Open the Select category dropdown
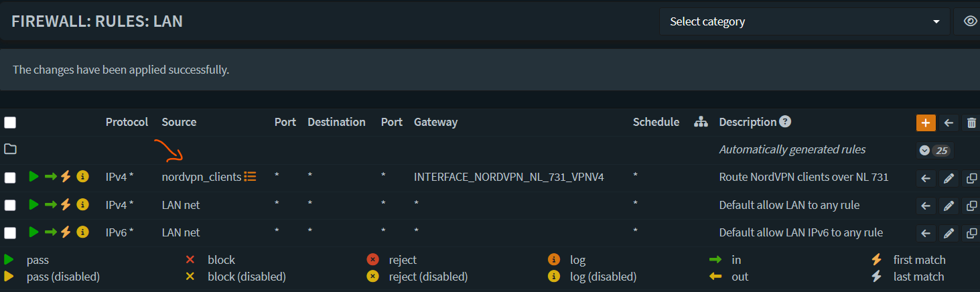The height and width of the screenshot is (292, 980). [804, 21]
